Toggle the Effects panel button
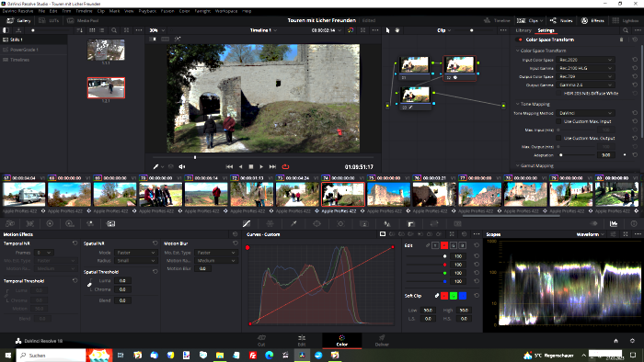Screen dimensions: 644x362 pos(592,20)
